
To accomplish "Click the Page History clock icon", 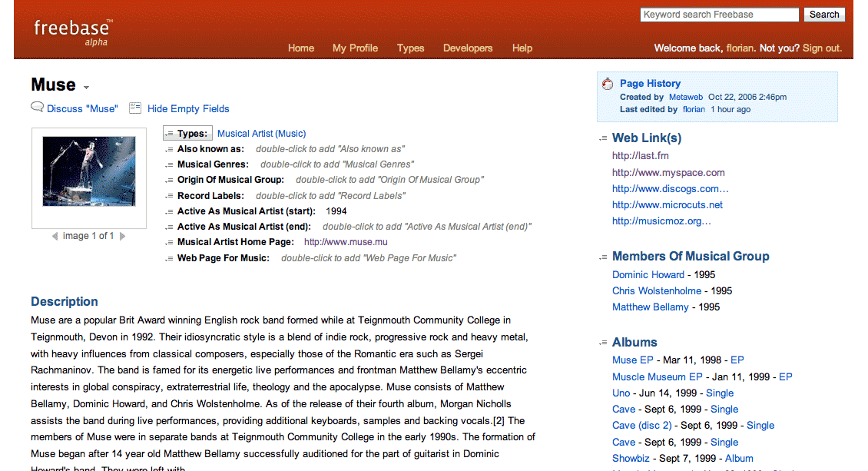I will 608,84.
